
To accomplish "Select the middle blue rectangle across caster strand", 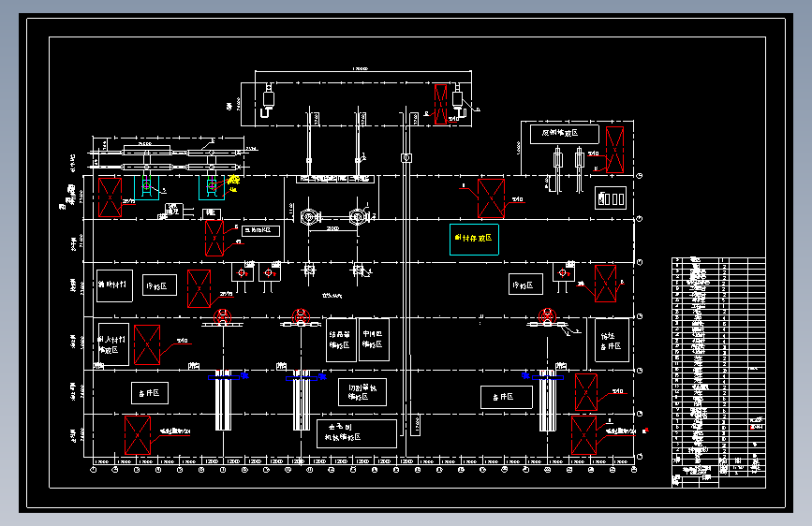I will click(x=302, y=378).
